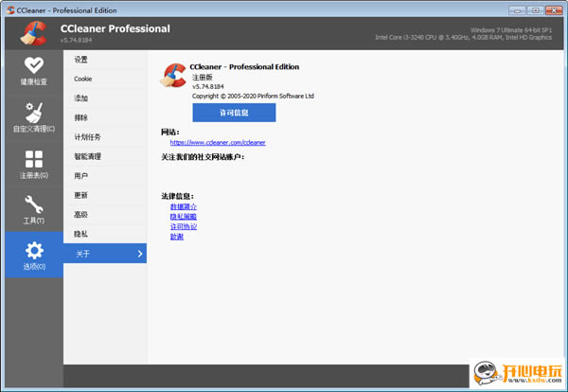Image resolution: width=568 pixels, height=392 pixels.
Task: Click the v5.74.8184 version under CCleaner Professional header
Action: point(76,40)
